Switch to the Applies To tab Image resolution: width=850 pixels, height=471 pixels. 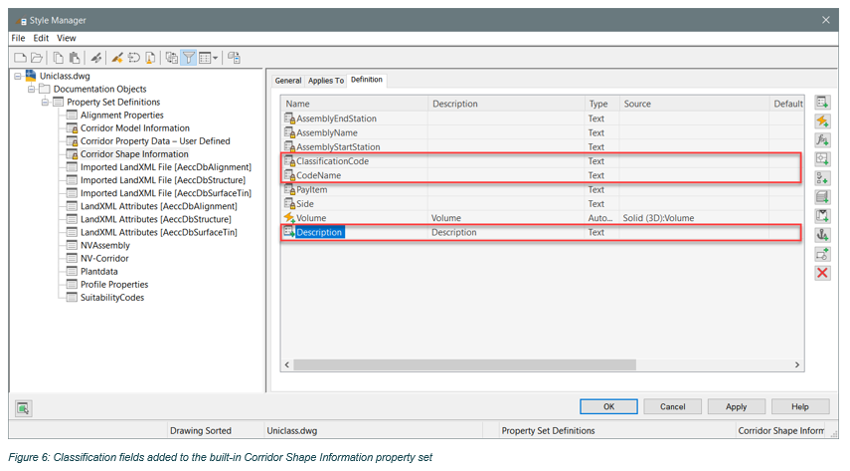tap(325, 81)
